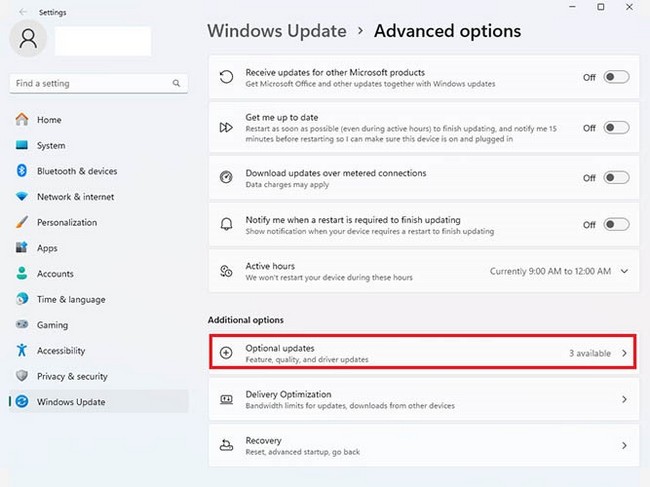Image resolution: width=650 pixels, height=487 pixels.
Task: Click the plus circle icon for Optional updates
Action: [x=226, y=353]
